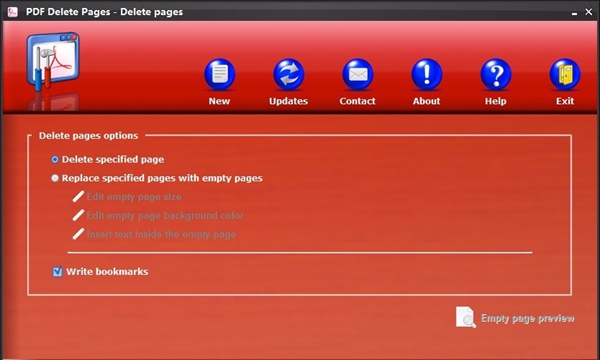Click Edit empty page size link
Viewport: 600px width, 360px height.
pyautogui.click(x=134, y=197)
